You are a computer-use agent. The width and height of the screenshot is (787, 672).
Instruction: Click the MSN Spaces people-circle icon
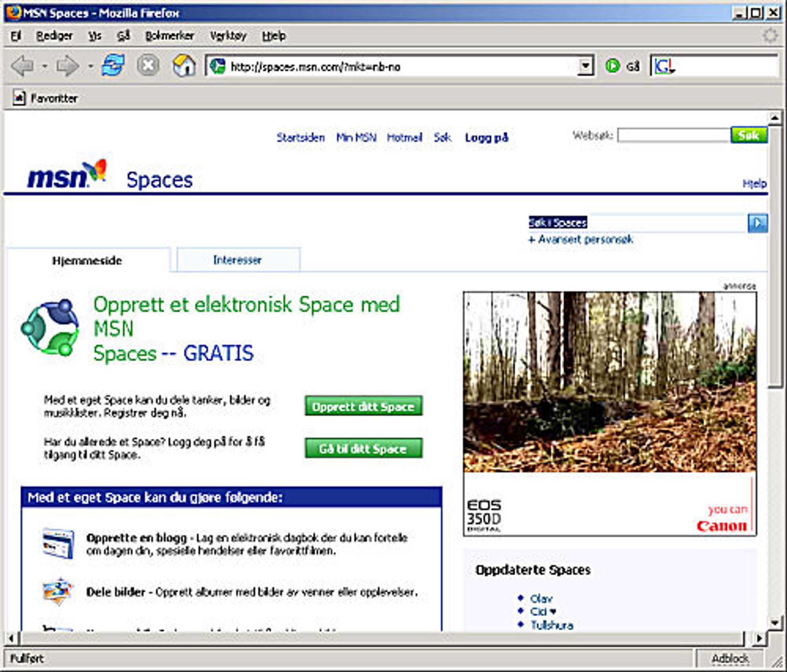tap(50, 327)
